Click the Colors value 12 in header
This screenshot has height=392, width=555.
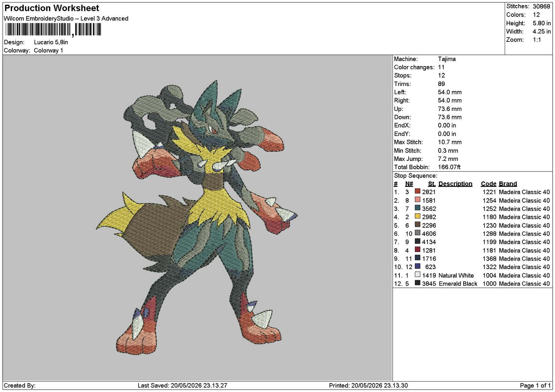pyautogui.click(x=536, y=15)
